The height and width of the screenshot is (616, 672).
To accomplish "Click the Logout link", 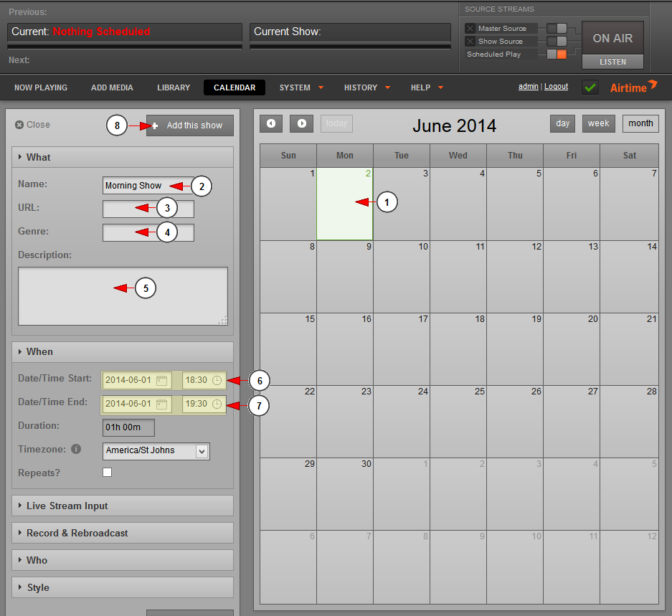I will [x=556, y=87].
